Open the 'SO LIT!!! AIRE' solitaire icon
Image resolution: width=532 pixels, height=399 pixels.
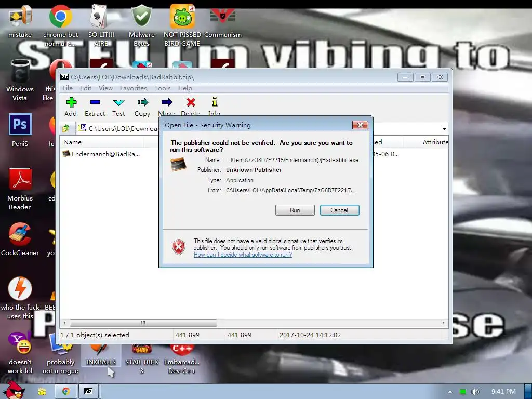(101, 25)
